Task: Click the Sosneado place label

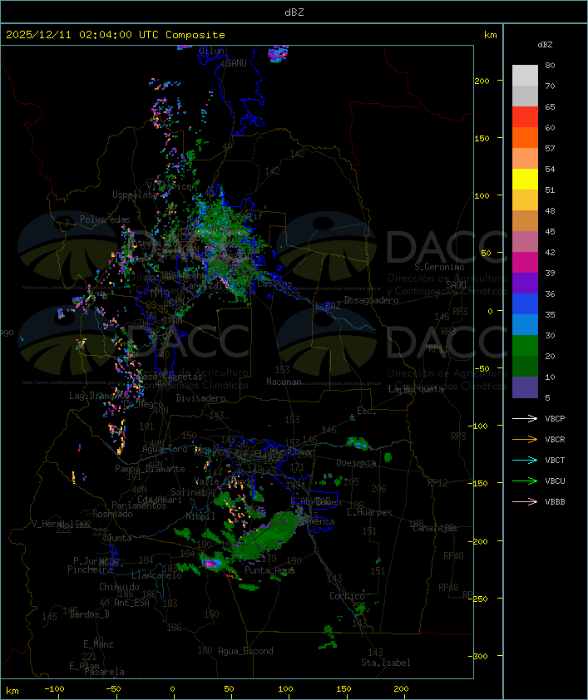Action: coord(112,514)
